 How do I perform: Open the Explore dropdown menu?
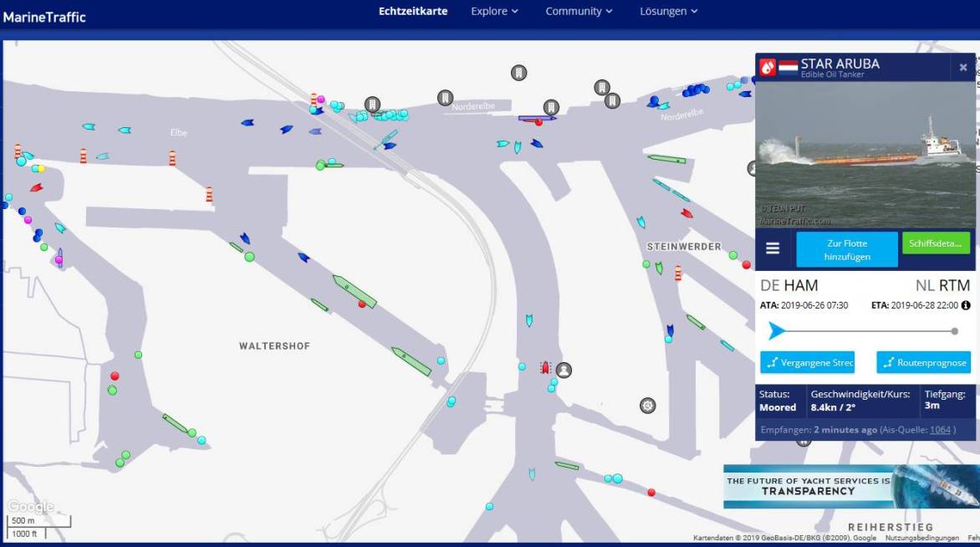[494, 11]
